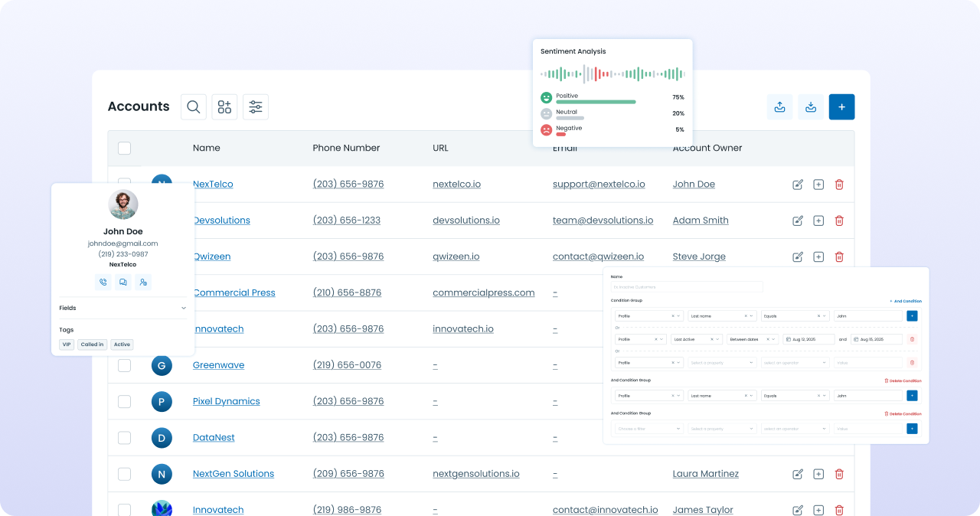
Task: Open chat icon on John Doe card
Action: coord(122,282)
